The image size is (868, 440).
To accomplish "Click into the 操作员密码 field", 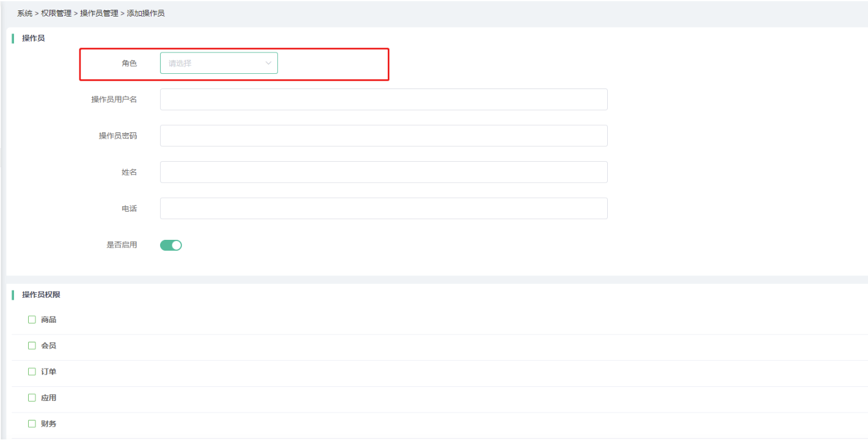I will tap(384, 135).
